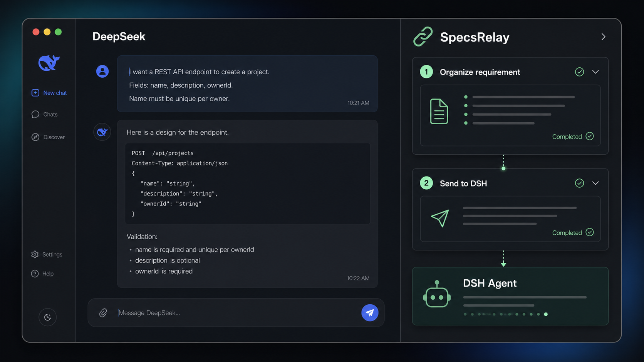The height and width of the screenshot is (362, 644).
Task: Click the step 2 number badge
Action: pos(426,183)
